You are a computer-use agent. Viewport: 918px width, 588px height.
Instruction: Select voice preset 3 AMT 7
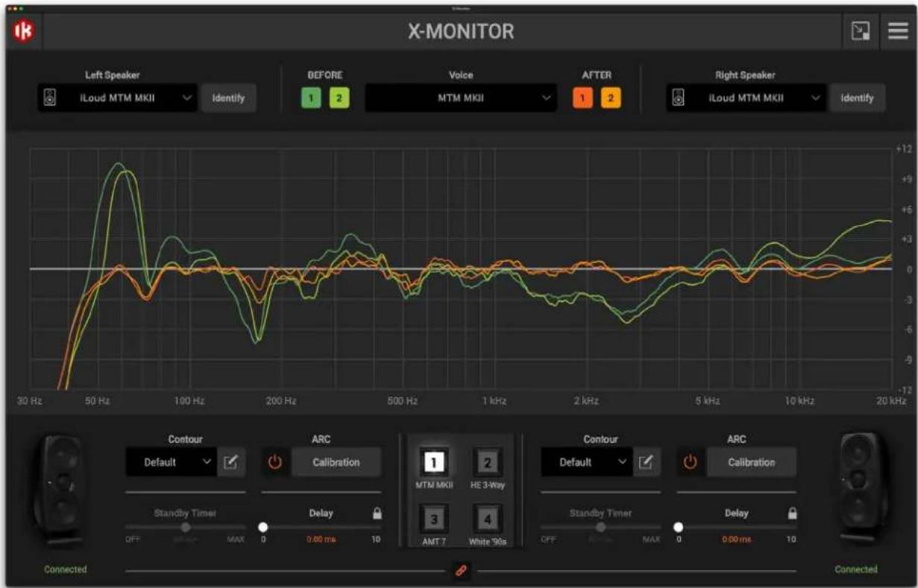click(x=433, y=519)
